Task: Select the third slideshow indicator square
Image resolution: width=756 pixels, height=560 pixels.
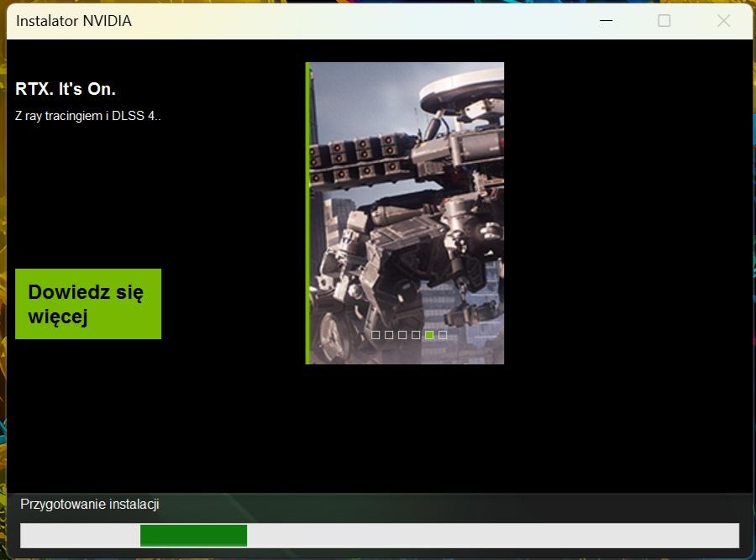Action: coord(402,334)
